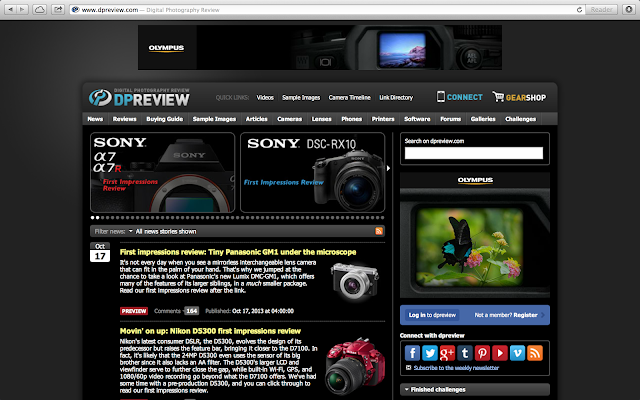The width and height of the screenshot is (640, 400).
Task: Open the Software tab
Action: click(x=417, y=119)
